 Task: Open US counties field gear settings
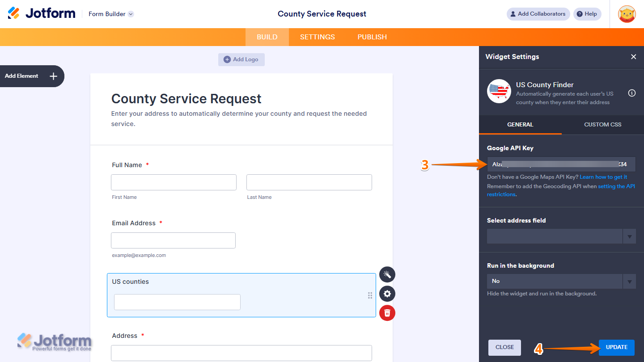[387, 294]
